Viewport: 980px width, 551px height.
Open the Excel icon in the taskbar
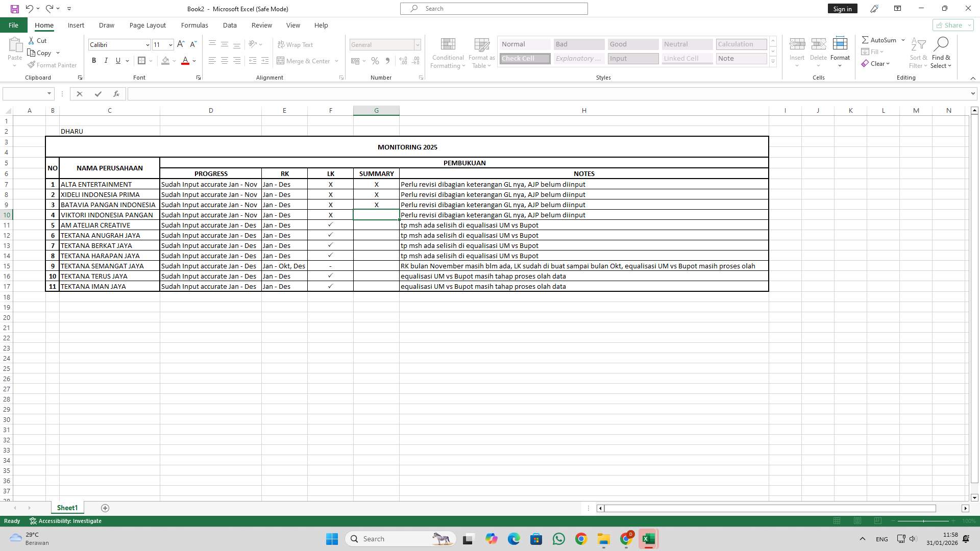(648, 539)
